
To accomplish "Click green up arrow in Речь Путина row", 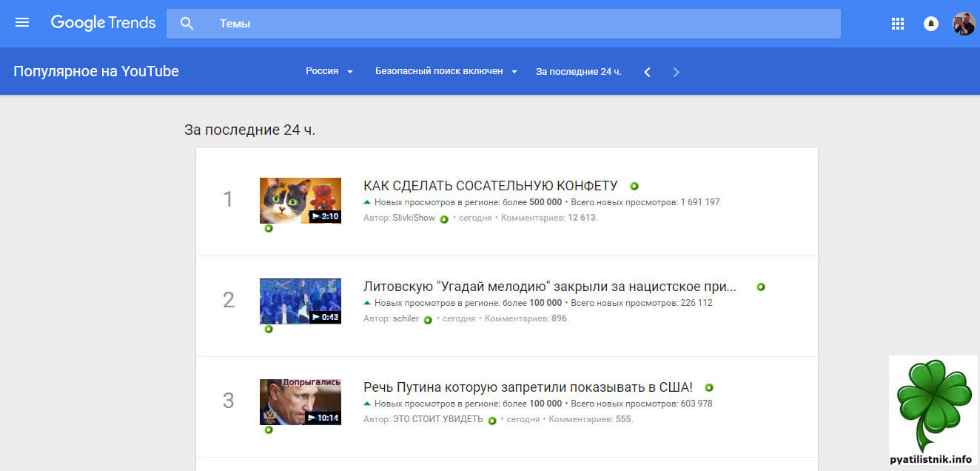I will pos(367,404).
